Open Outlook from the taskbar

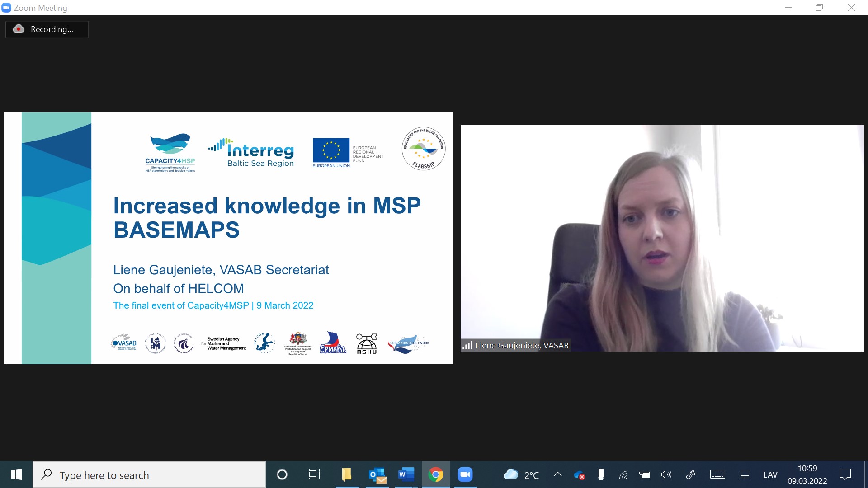pyautogui.click(x=377, y=474)
